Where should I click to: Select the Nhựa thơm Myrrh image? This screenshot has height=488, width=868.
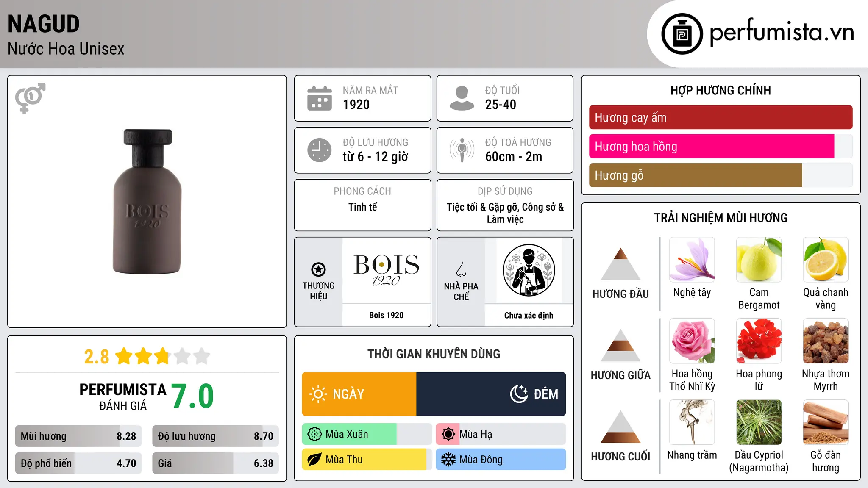click(x=826, y=341)
